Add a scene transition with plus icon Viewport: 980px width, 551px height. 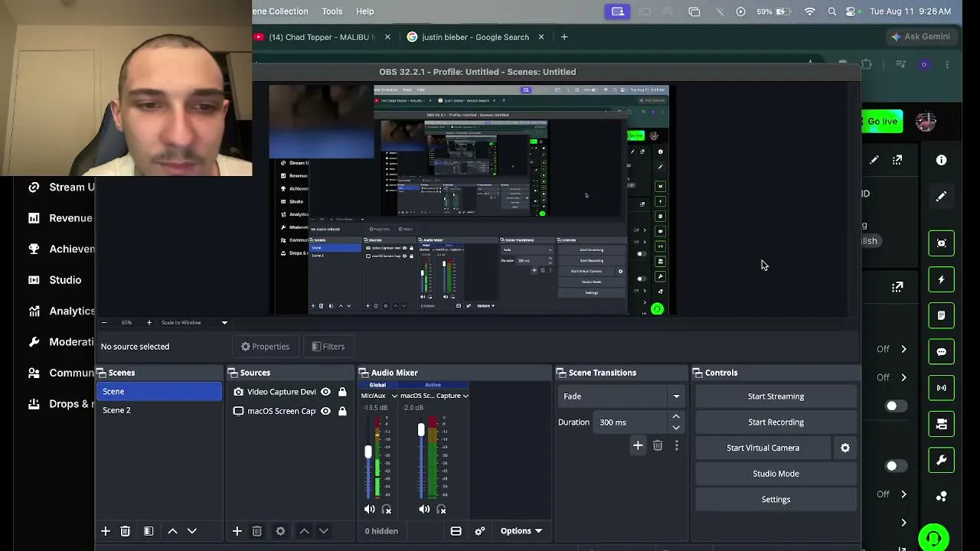[x=638, y=445]
